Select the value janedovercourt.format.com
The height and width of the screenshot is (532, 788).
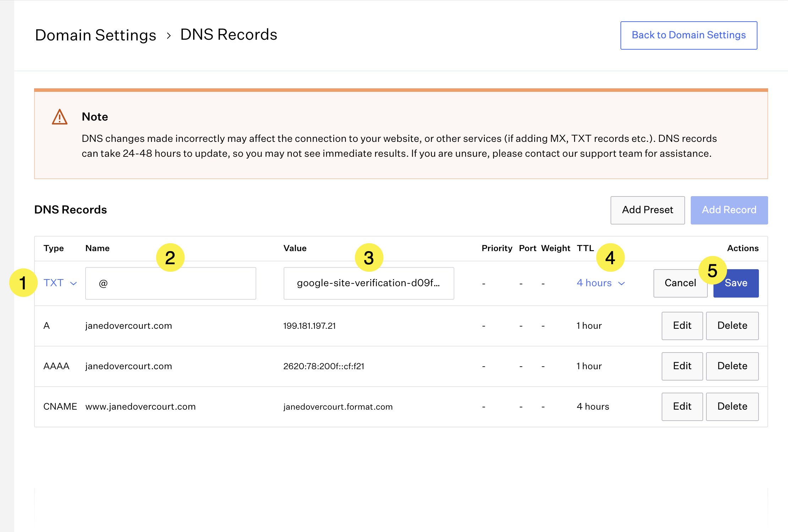(x=338, y=406)
